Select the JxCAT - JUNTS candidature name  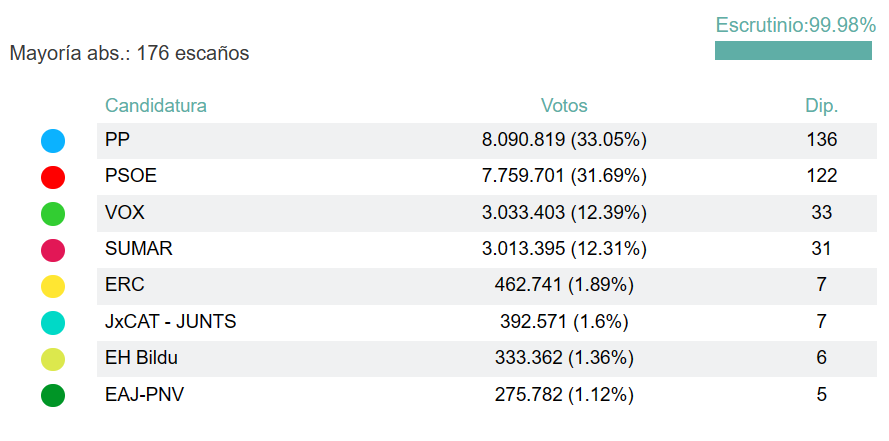click(170, 322)
